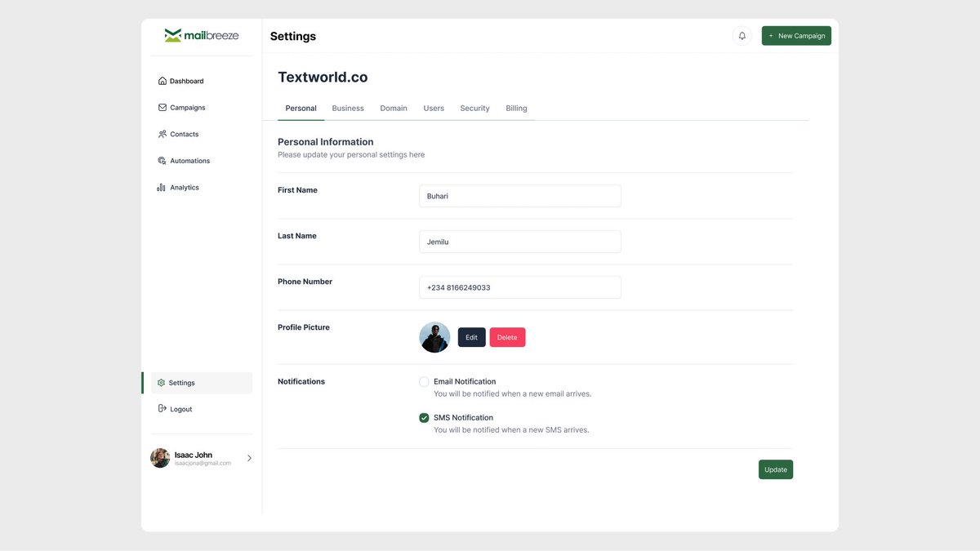This screenshot has height=551, width=980.
Task: Click Isaac John's avatar in sidebar
Action: coord(160,458)
